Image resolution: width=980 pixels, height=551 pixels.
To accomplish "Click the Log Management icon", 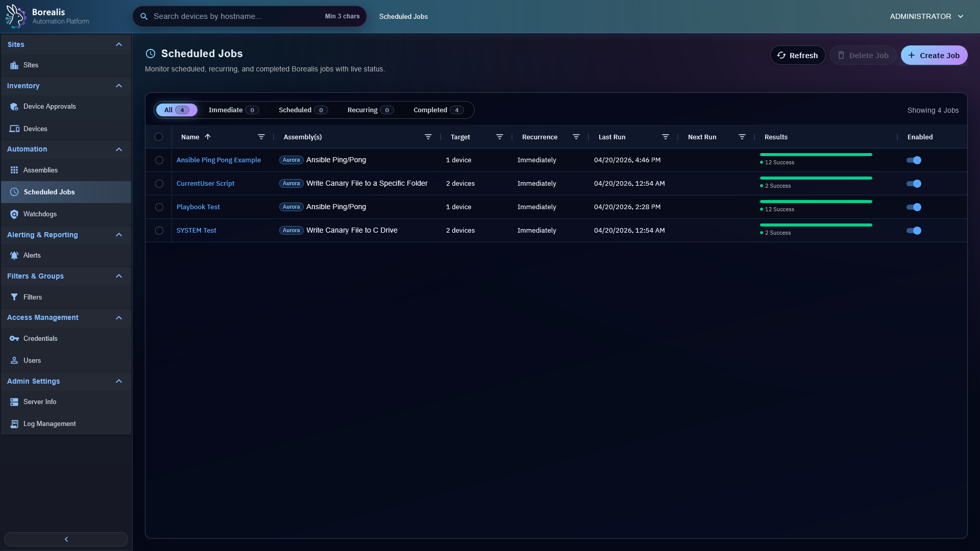I will (x=14, y=424).
